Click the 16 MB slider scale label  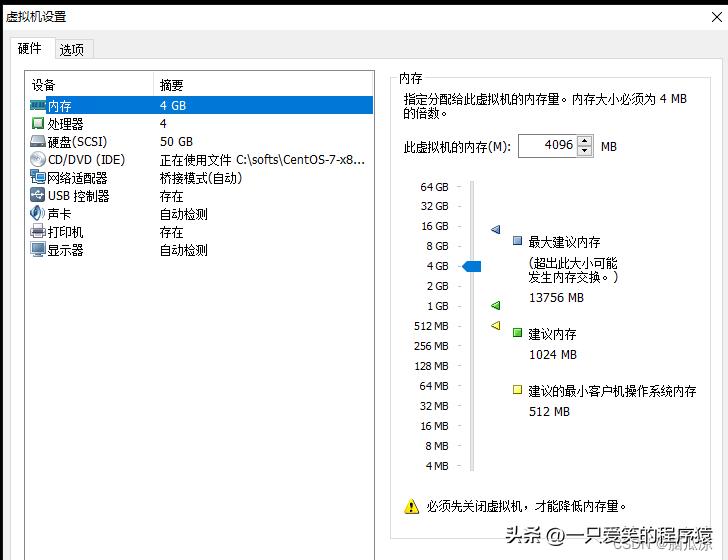click(434, 426)
